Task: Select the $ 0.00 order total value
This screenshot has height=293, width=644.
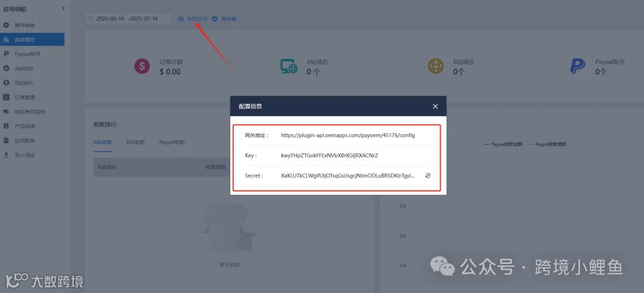Action: (170, 72)
